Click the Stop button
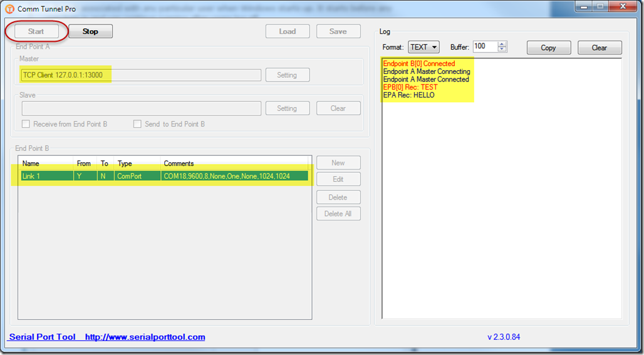This screenshot has height=355, width=644. 90,31
